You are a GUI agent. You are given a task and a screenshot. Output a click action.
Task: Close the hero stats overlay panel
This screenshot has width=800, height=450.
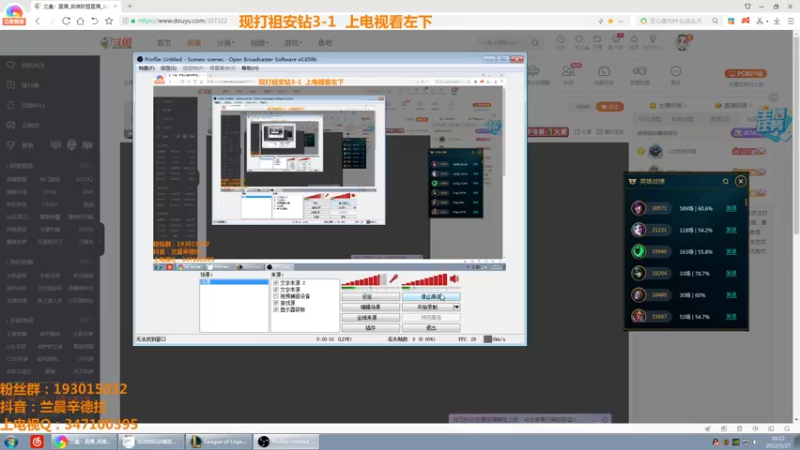pyautogui.click(x=740, y=181)
